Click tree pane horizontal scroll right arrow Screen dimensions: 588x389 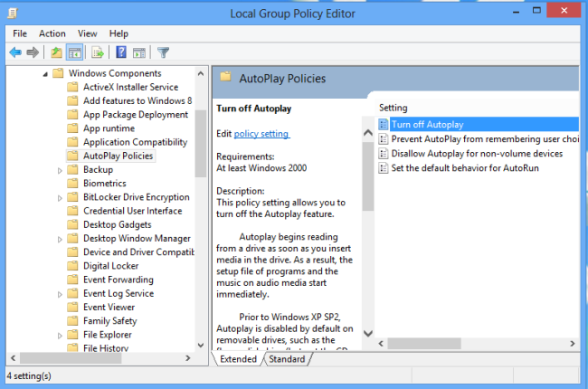tap(188, 358)
